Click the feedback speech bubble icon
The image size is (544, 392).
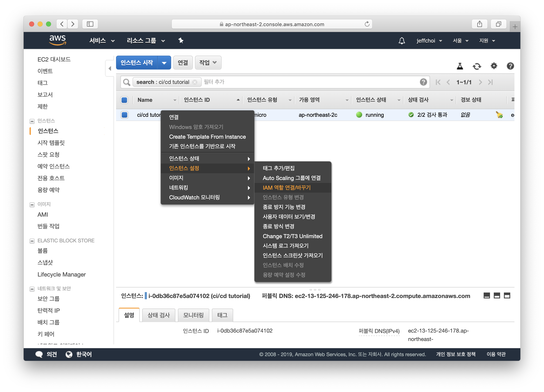[39, 354]
